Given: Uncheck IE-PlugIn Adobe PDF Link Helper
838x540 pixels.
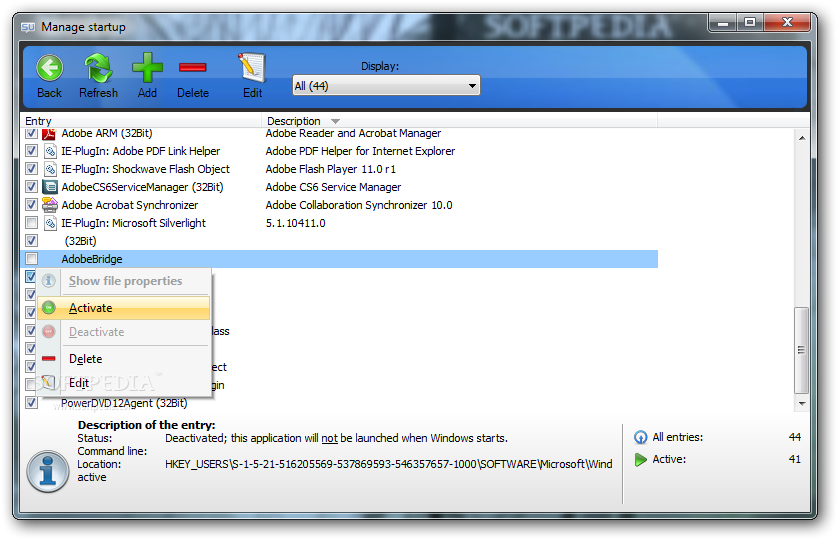Looking at the screenshot, I should [x=32, y=151].
